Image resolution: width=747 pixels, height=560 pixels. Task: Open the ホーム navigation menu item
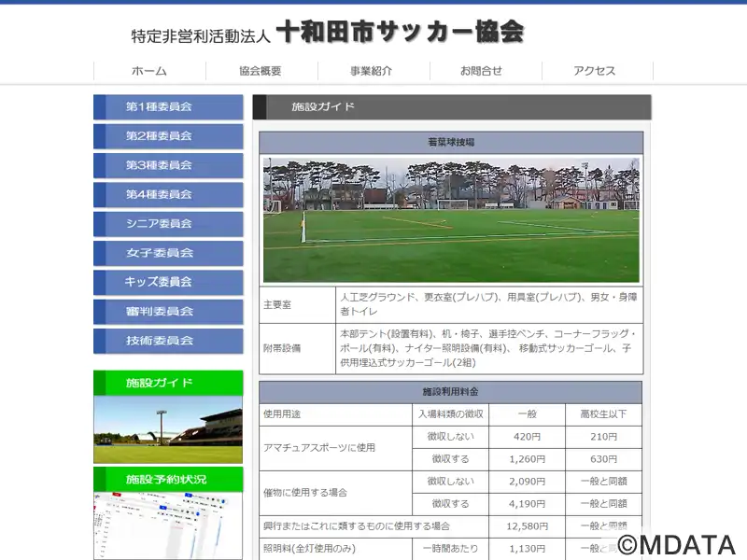pos(149,71)
